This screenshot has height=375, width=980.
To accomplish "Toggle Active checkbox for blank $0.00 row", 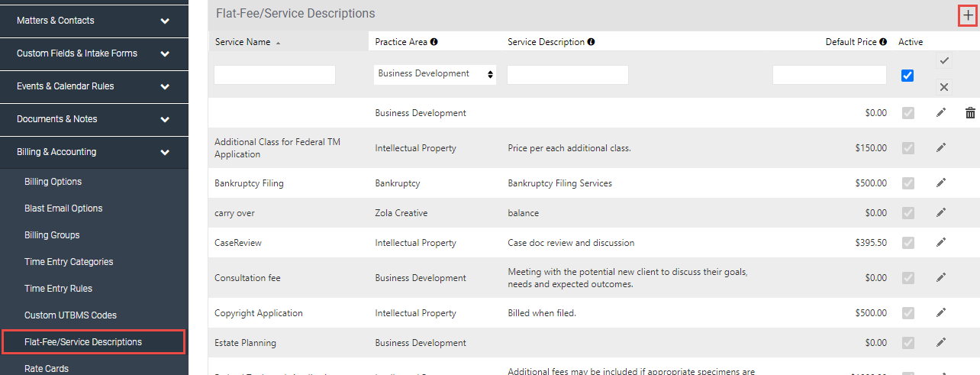I will click(x=907, y=113).
